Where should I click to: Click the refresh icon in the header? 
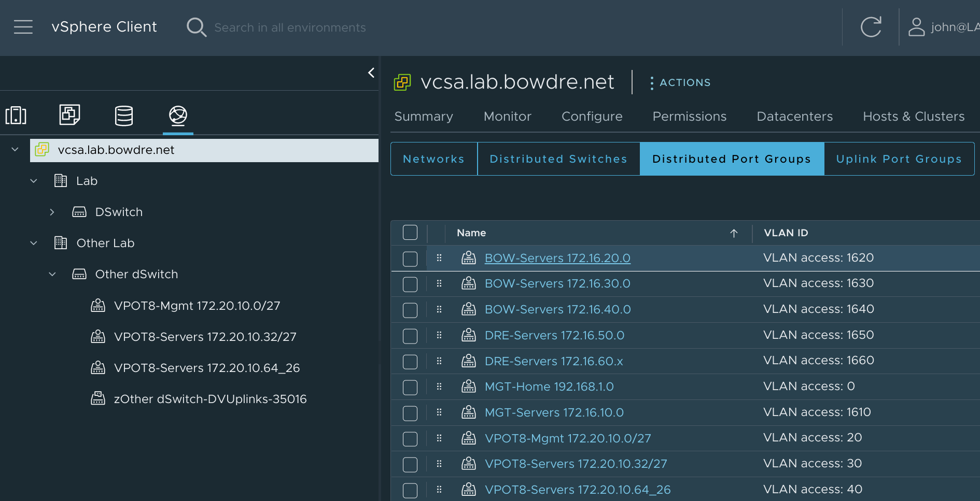pos(871,27)
